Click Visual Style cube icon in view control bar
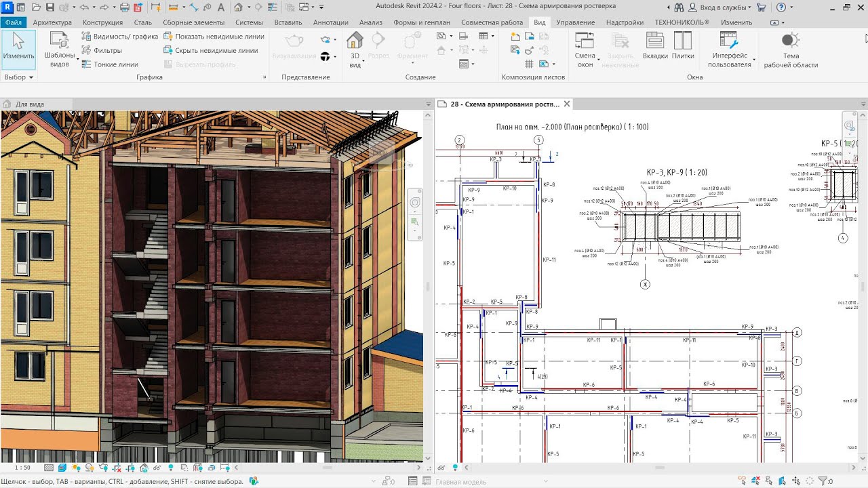The height and width of the screenshot is (488, 868). (62, 468)
